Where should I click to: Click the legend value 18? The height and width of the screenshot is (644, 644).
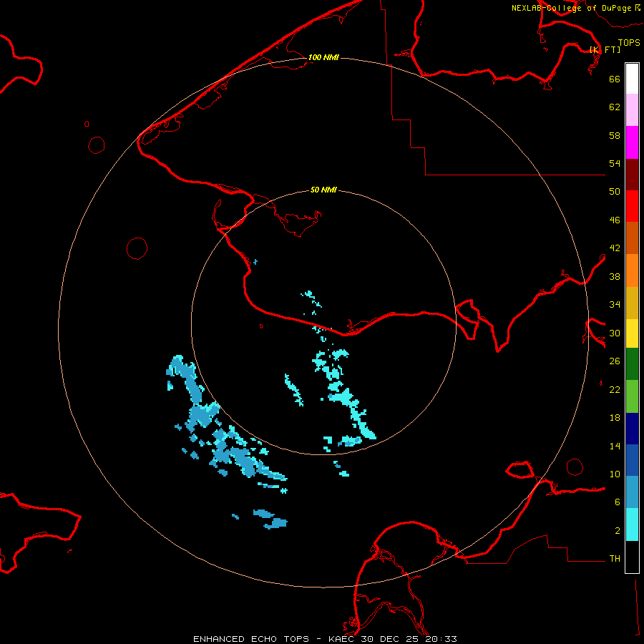coord(615,418)
